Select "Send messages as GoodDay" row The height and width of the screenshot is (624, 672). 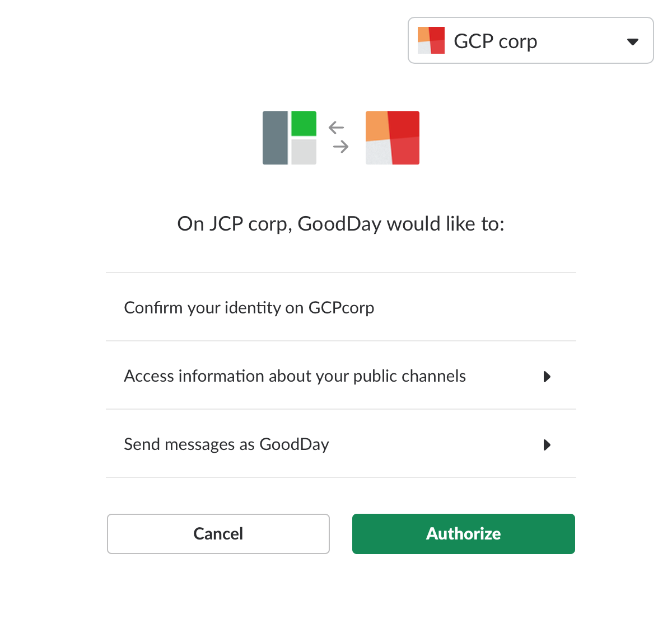341,444
